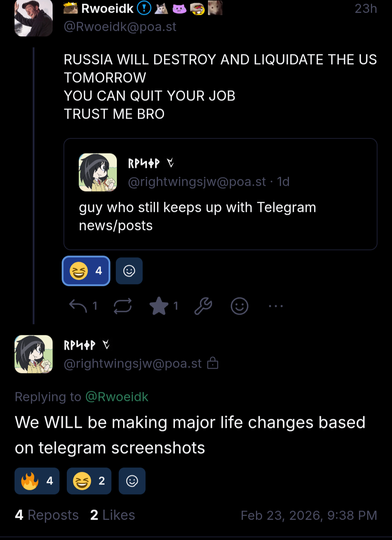Open the three-dot more options menu
This screenshot has height=540, width=392.
[276, 306]
